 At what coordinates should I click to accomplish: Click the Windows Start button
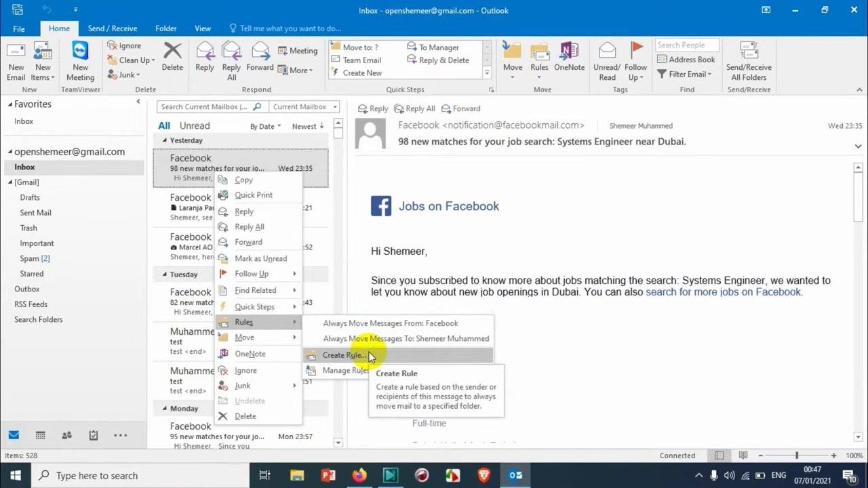click(16, 475)
